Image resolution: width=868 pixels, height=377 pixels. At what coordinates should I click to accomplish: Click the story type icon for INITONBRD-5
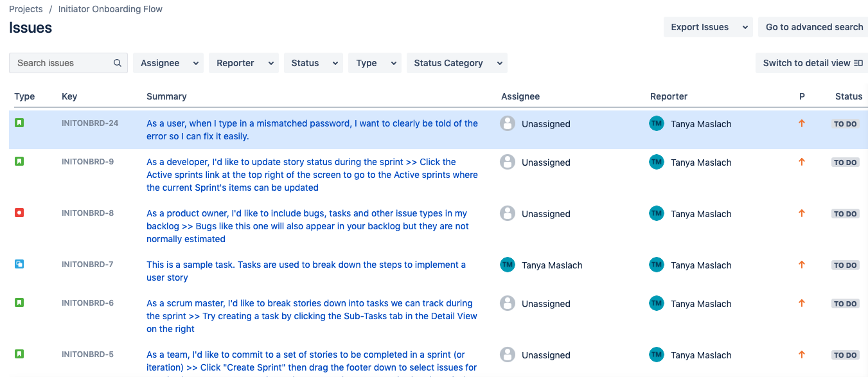[x=19, y=354]
